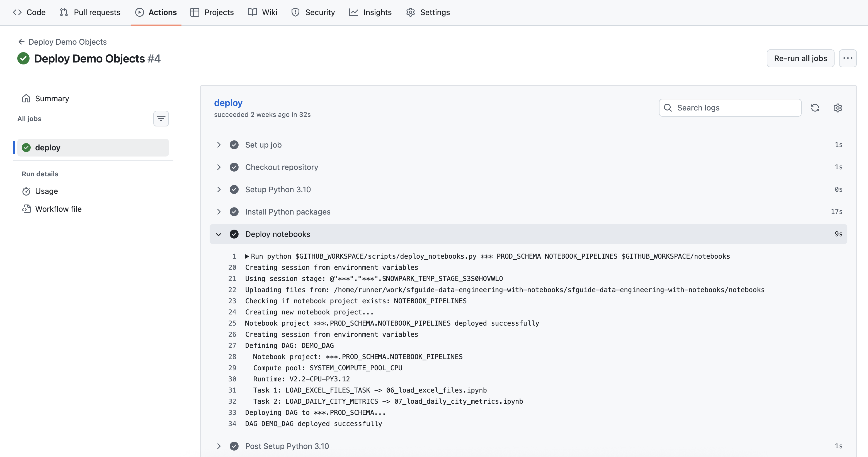Click the status check on Set up job
The image size is (868, 457).
point(234,145)
